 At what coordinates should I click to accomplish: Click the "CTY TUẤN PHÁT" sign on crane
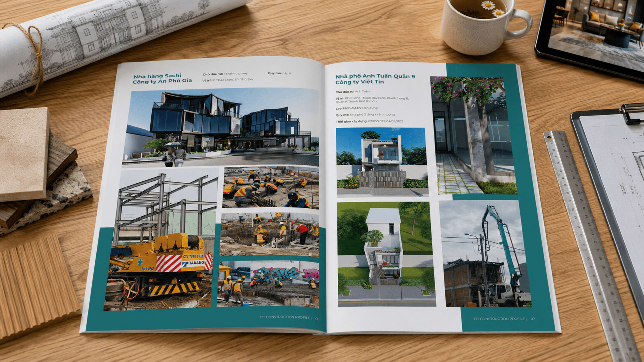point(193,257)
